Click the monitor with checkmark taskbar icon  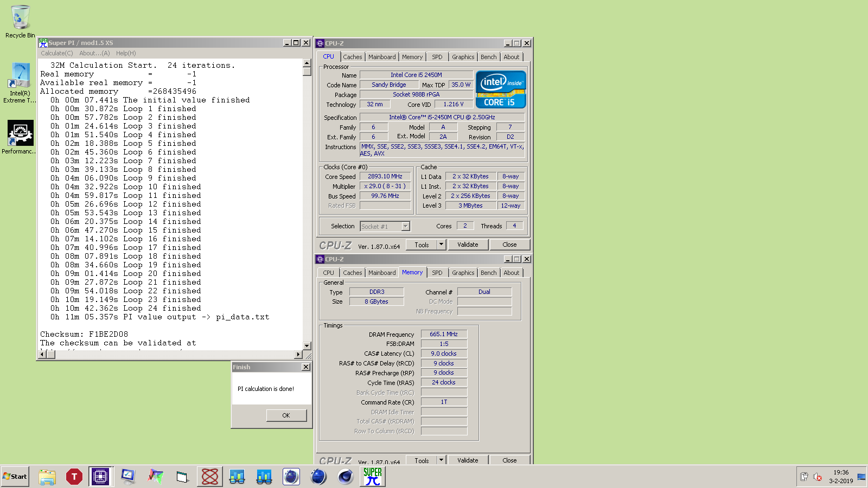[x=128, y=477]
